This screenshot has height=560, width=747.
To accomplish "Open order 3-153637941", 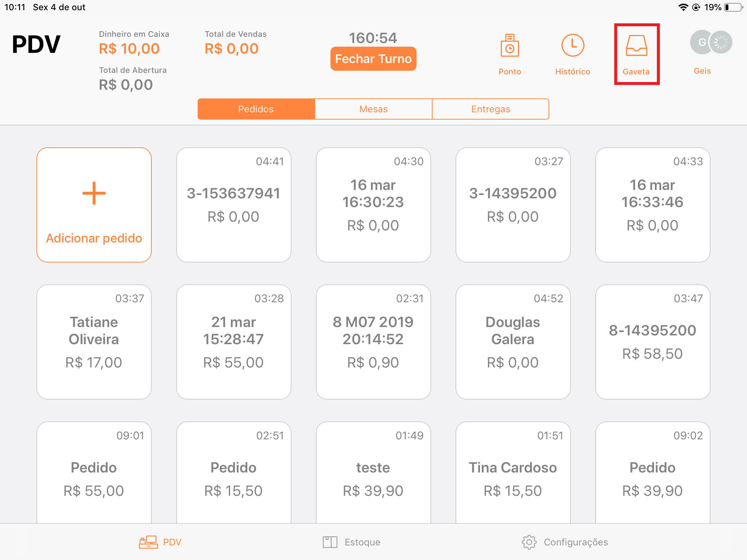I will pyautogui.click(x=234, y=205).
